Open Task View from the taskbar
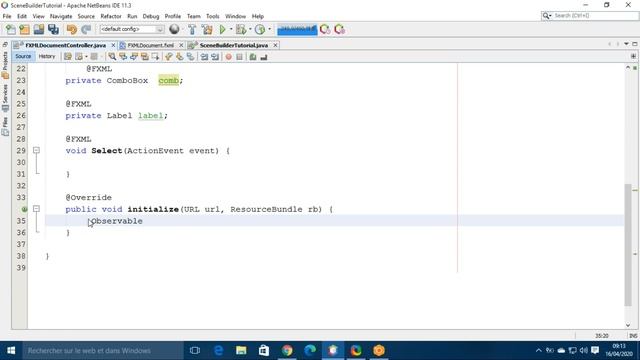 (x=195, y=351)
